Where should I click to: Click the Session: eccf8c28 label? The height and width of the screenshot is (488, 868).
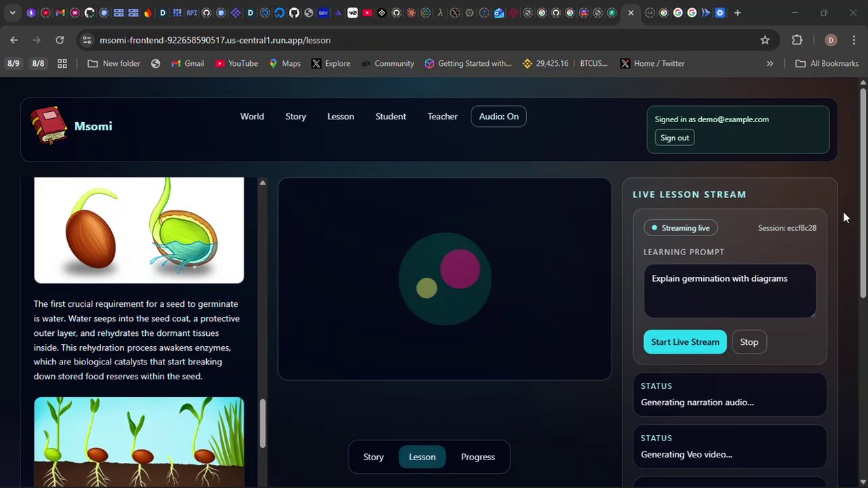click(787, 228)
